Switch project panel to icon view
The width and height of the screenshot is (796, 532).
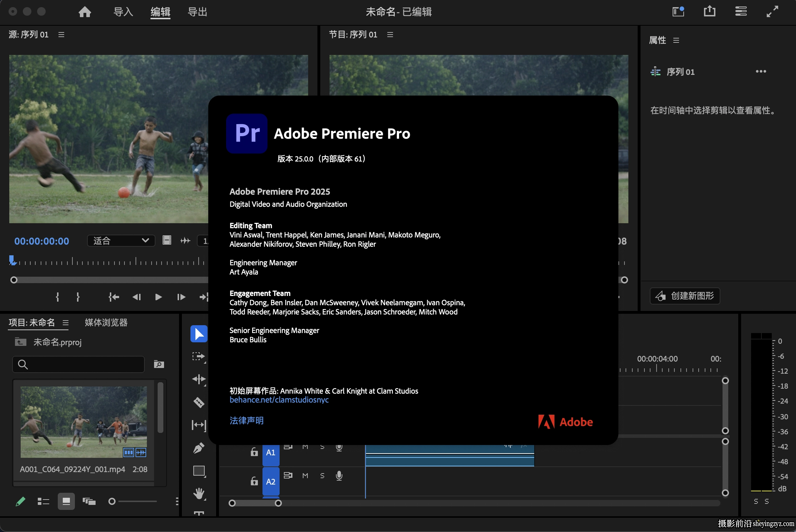66,501
